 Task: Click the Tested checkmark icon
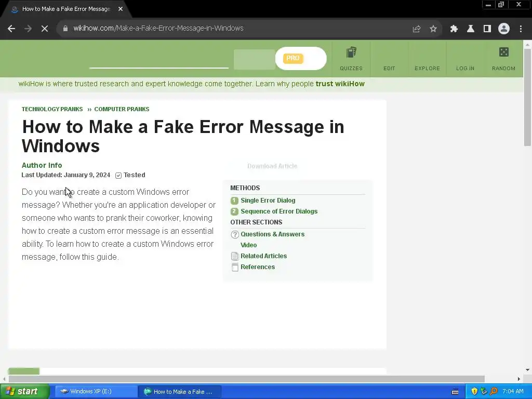pyautogui.click(x=118, y=176)
